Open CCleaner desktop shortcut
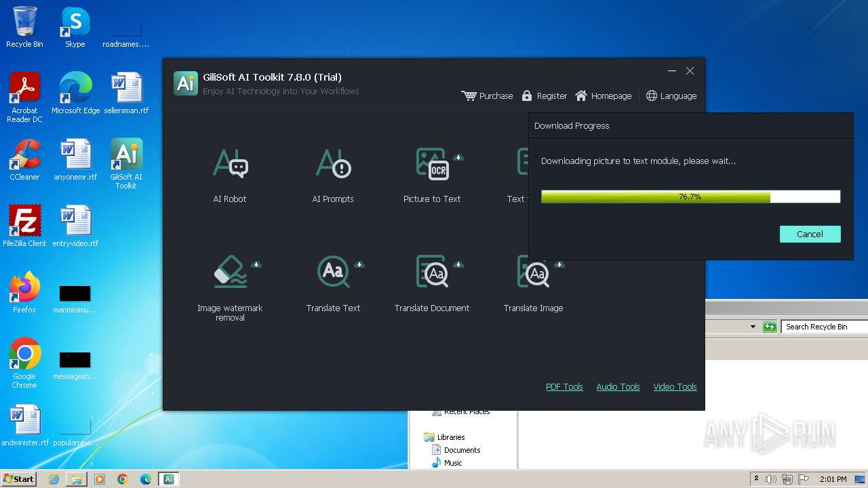This screenshot has width=868, height=488. [x=24, y=160]
